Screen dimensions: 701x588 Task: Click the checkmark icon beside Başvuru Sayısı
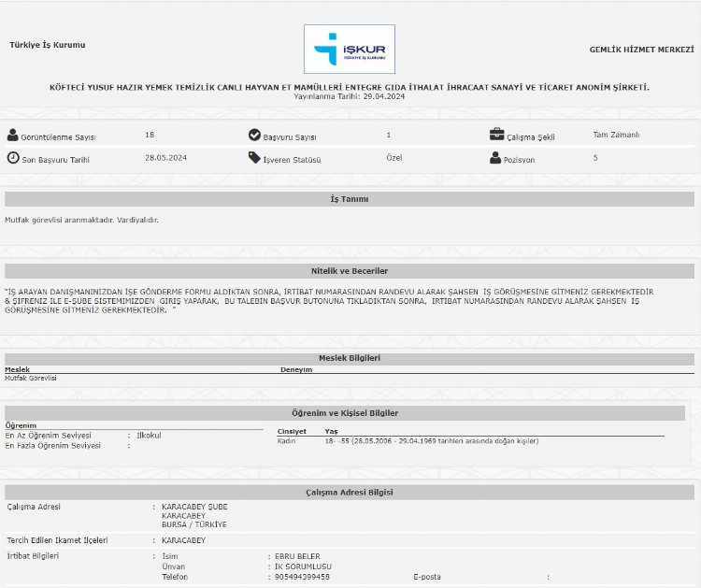tap(254, 136)
